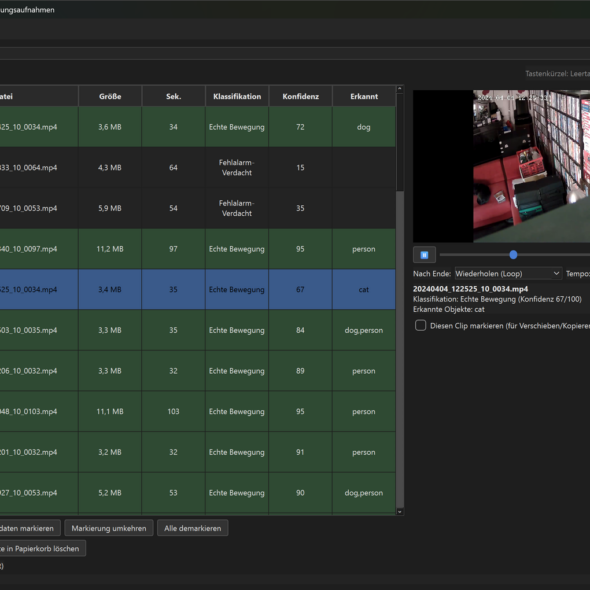Click the Konfidenz value 89
The height and width of the screenshot is (590, 590).
(x=300, y=371)
